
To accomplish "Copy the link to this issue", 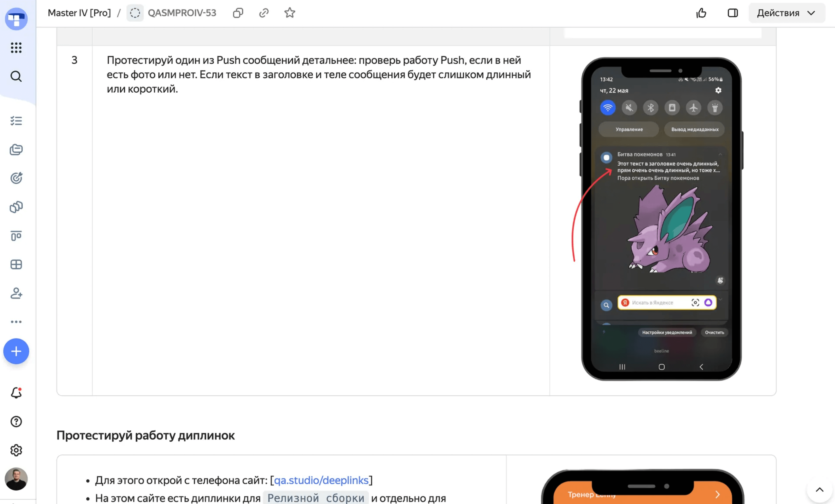I will [264, 13].
